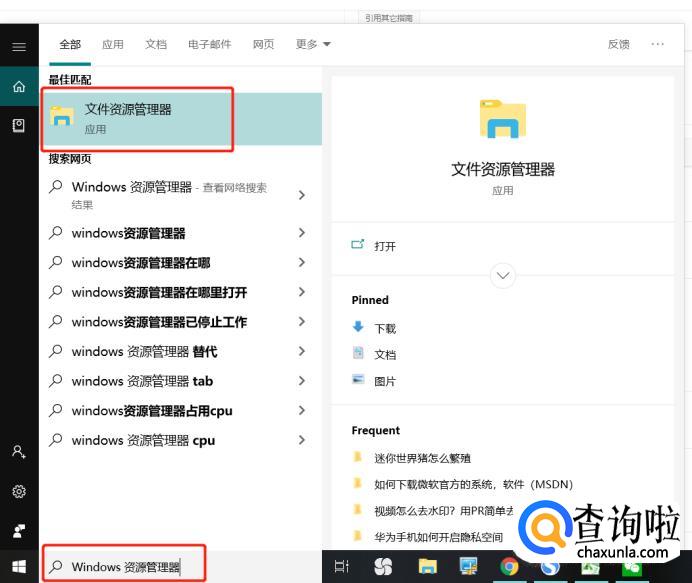Expand more actions chevron below 打开
Screen dimensions: 692x583
coord(503,276)
